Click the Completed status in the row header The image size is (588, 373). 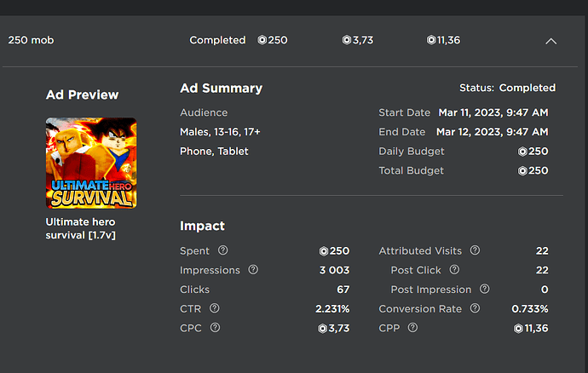tap(217, 40)
